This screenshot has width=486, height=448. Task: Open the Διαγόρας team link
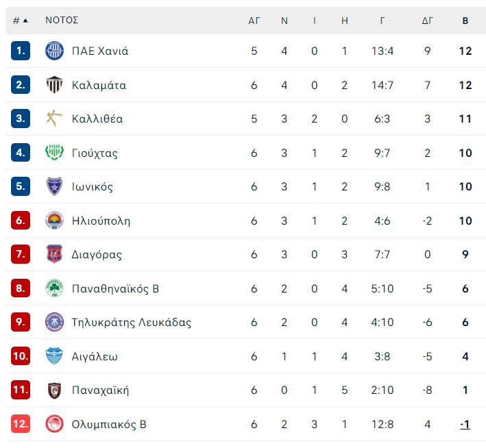[x=97, y=254]
